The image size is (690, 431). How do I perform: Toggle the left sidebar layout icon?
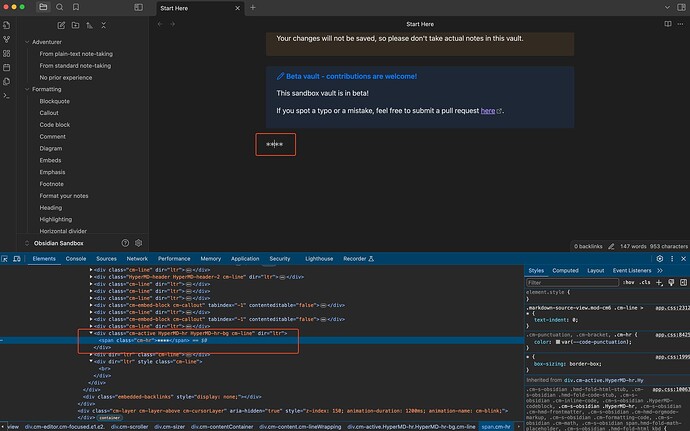click(x=138, y=7)
